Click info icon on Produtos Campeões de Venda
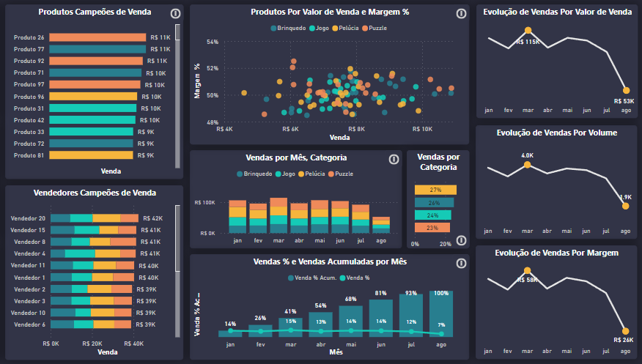642x364 pixels. 174,13
